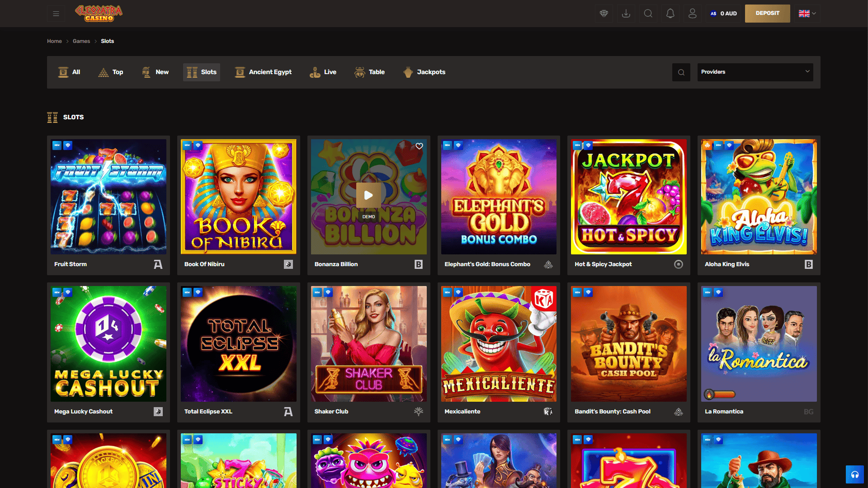Open the user account icon
The image size is (868, 488).
tap(692, 14)
